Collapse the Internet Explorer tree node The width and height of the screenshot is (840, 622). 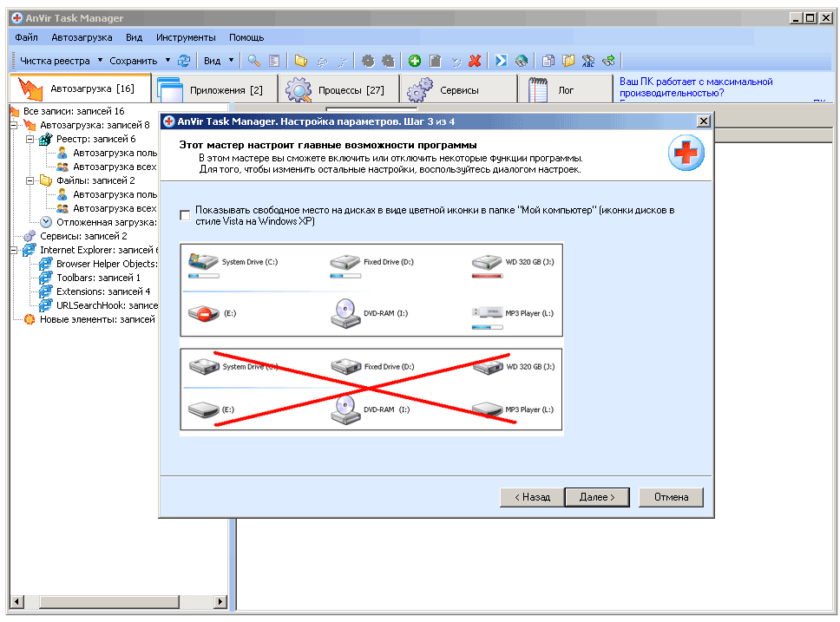click(14, 250)
